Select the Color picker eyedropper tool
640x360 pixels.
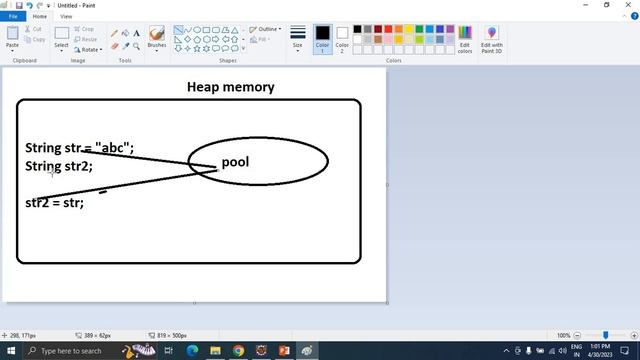(x=125, y=46)
